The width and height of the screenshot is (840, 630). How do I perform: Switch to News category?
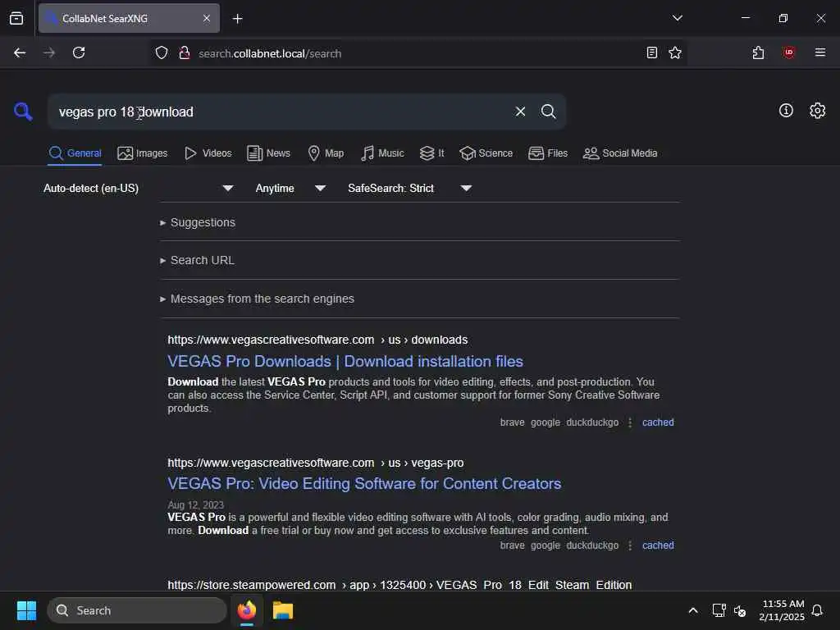[268, 153]
